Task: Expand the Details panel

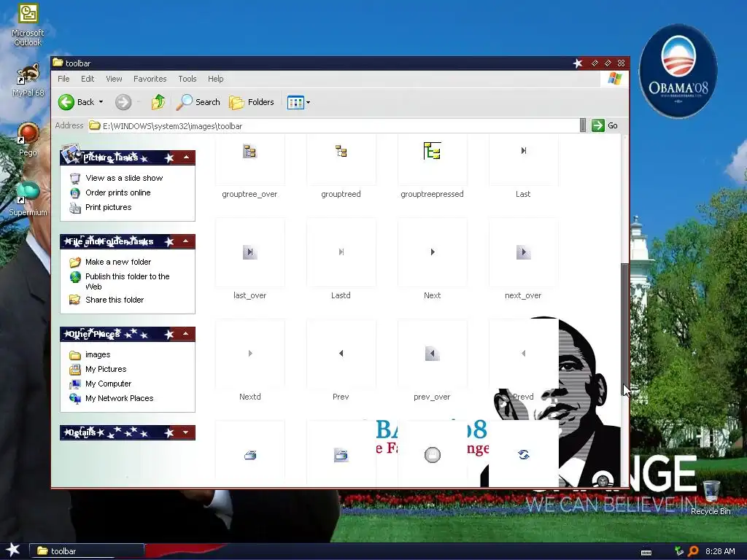Action: 186,432
